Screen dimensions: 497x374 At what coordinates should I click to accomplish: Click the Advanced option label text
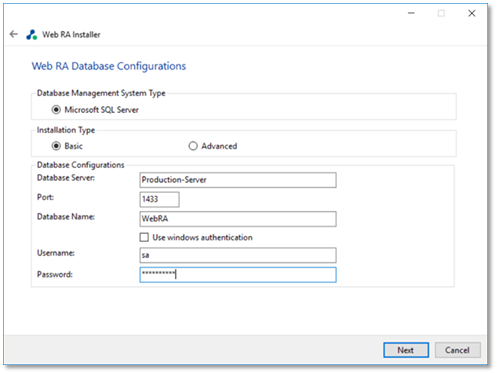(x=219, y=146)
